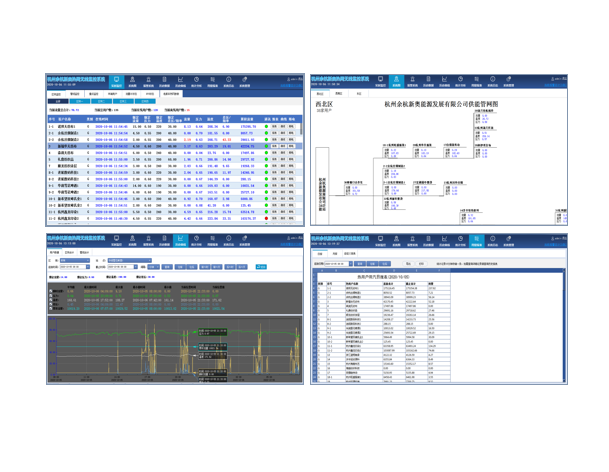
Task: Select the first tab in the history curve window
Action: pyautogui.click(x=55, y=253)
